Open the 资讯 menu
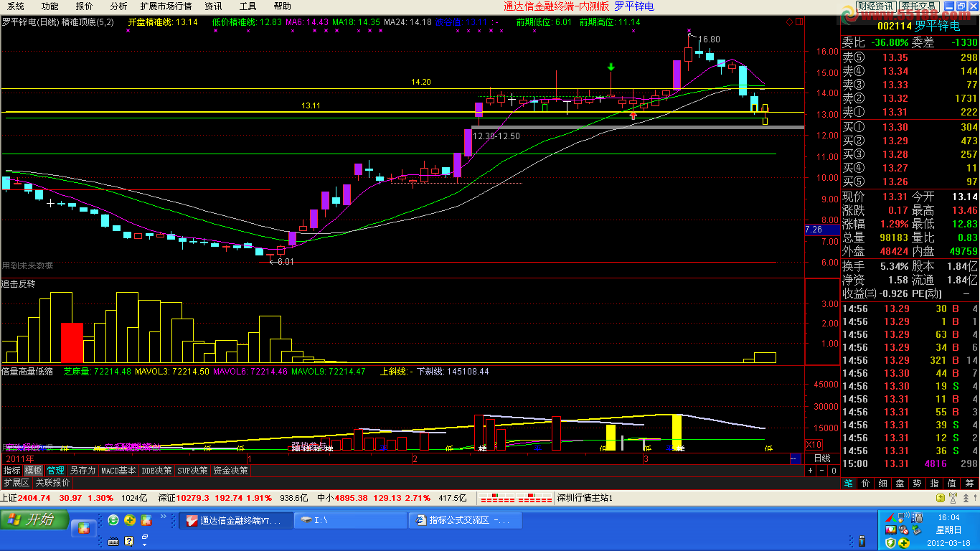The image size is (980, 551). click(x=213, y=6)
